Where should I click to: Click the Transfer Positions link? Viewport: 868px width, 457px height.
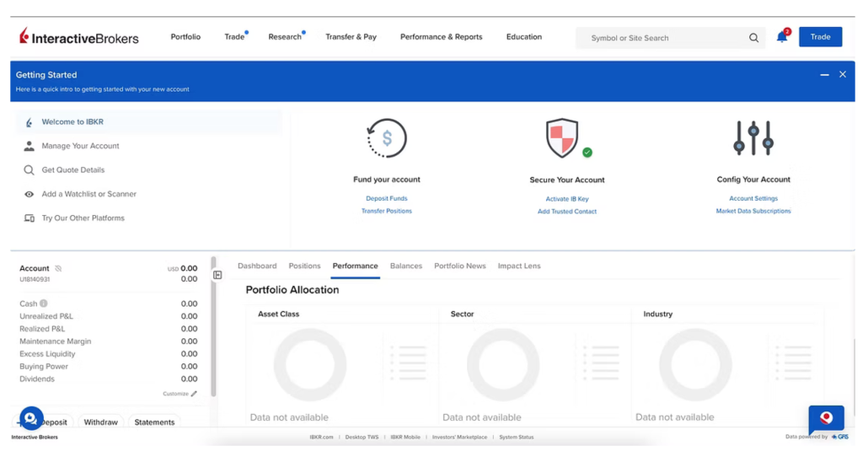click(x=387, y=211)
